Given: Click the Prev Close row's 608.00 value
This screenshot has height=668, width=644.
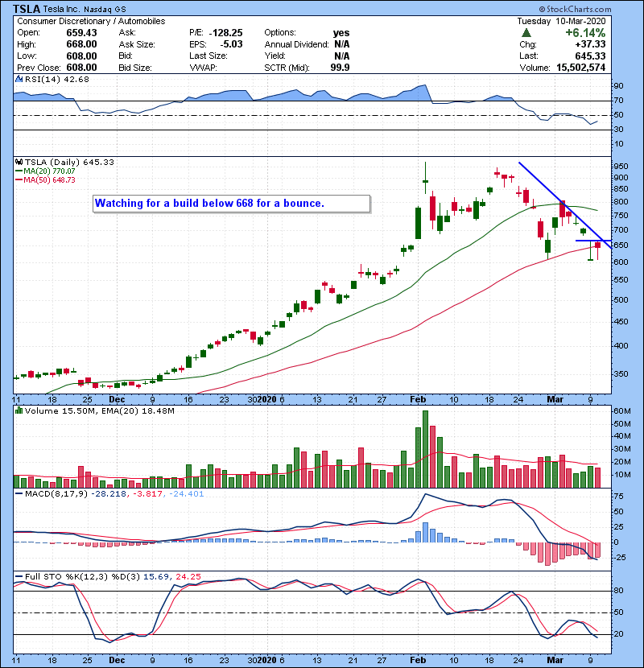Looking at the screenshot, I should pyautogui.click(x=81, y=68).
